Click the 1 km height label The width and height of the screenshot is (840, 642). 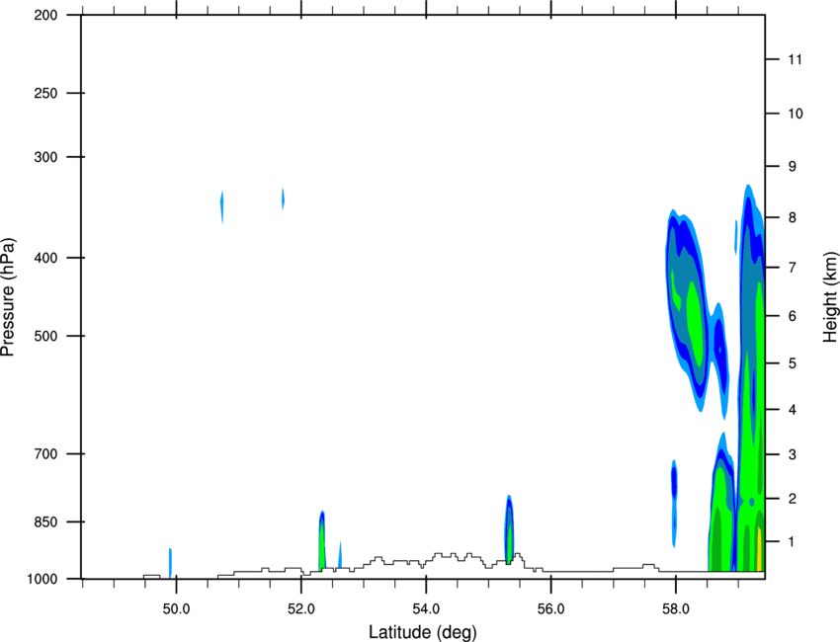(x=792, y=542)
